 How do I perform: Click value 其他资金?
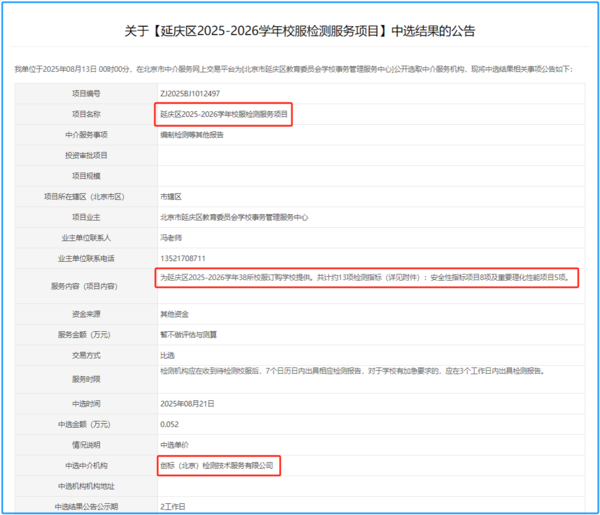click(x=174, y=314)
